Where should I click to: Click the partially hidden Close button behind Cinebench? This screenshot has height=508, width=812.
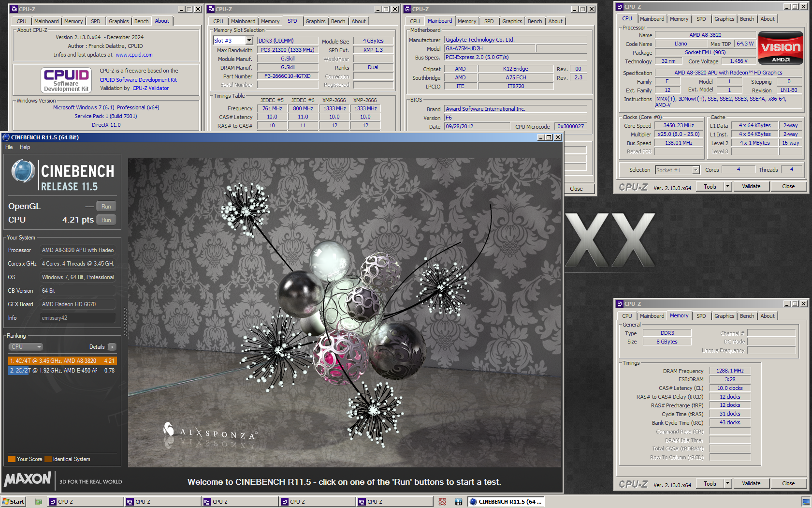(578, 189)
